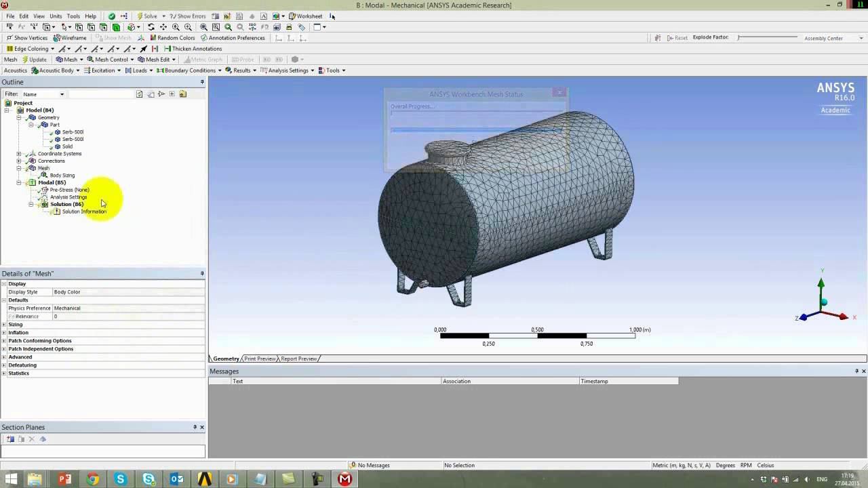Click the Solve toolbar button

tap(146, 16)
